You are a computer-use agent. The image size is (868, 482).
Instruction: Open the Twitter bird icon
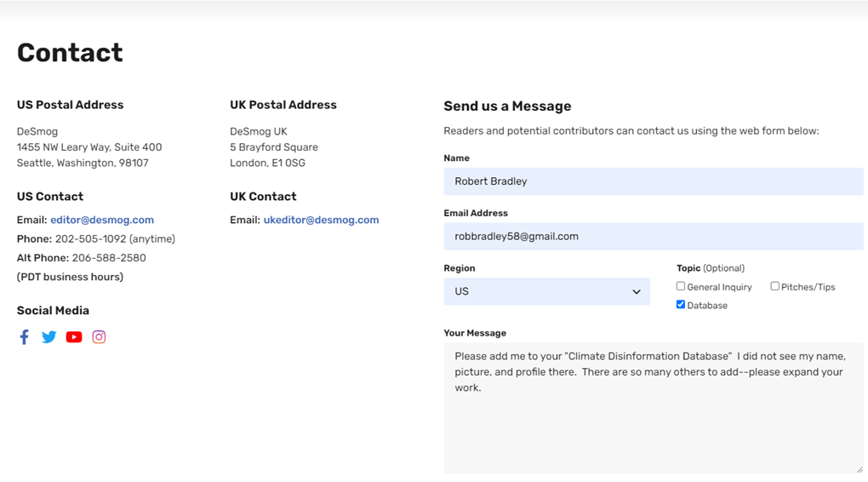click(x=49, y=337)
